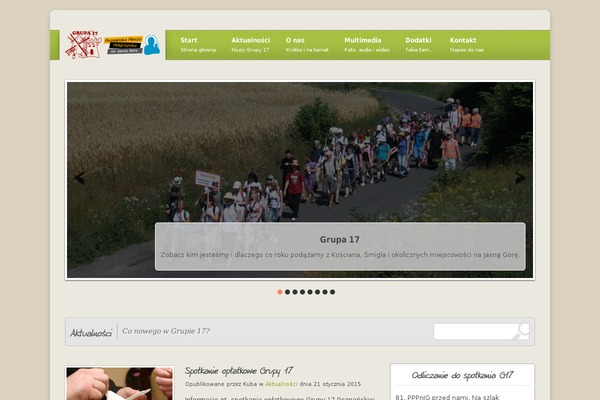Open the Start menu item

198,45
